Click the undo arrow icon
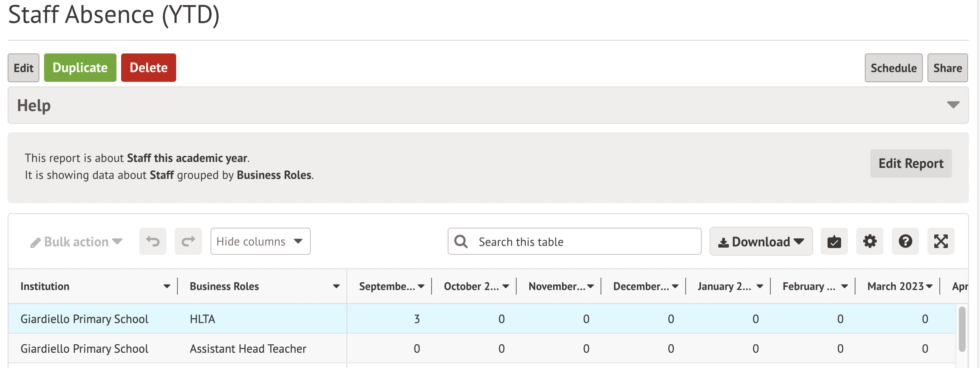Image resolution: width=980 pixels, height=368 pixels. pos(152,241)
